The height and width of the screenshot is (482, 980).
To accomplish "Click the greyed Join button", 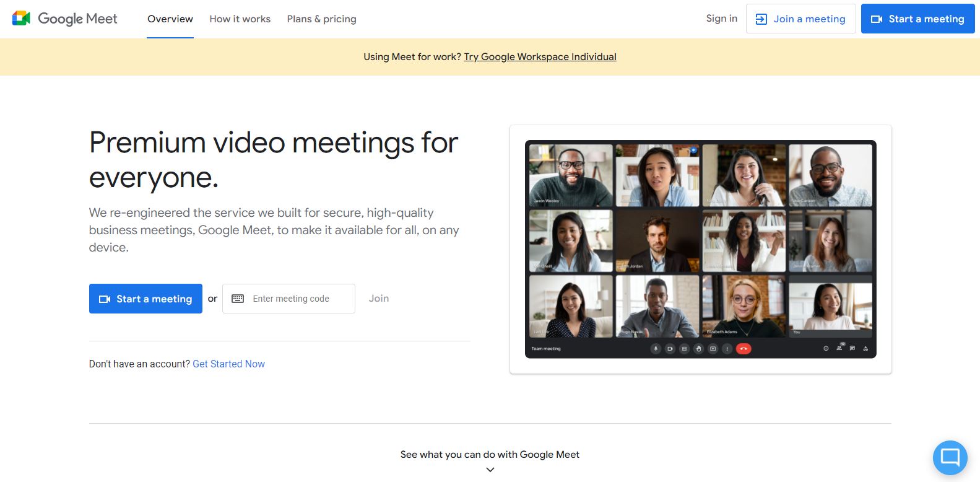I will pos(379,299).
